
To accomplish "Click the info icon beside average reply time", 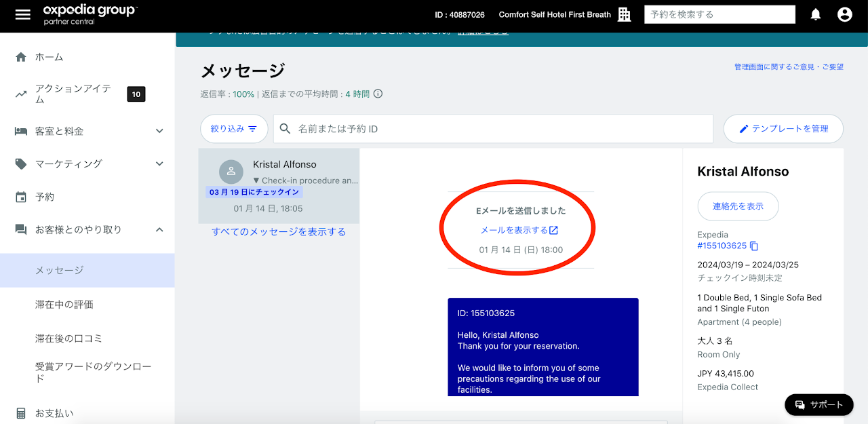I will pyautogui.click(x=378, y=94).
